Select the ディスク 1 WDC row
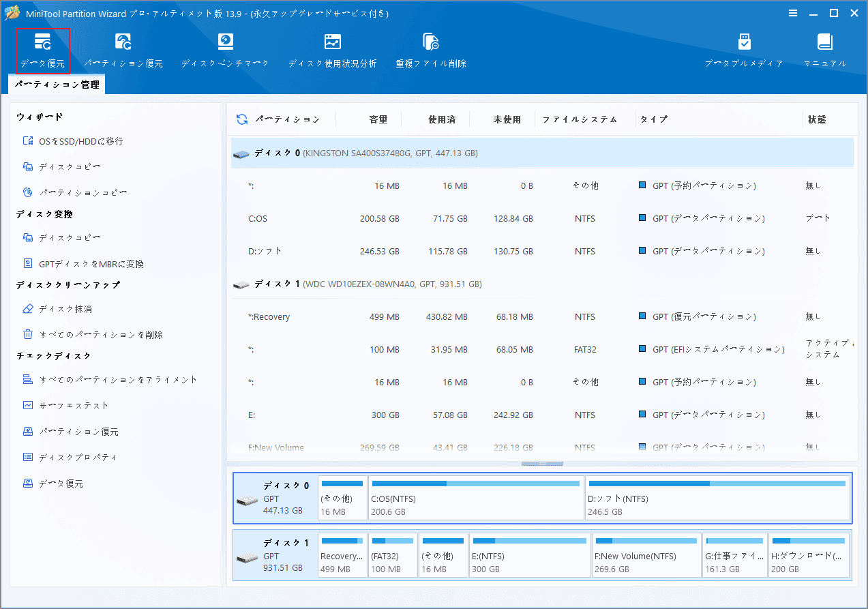 pyautogui.click(x=542, y=284)
